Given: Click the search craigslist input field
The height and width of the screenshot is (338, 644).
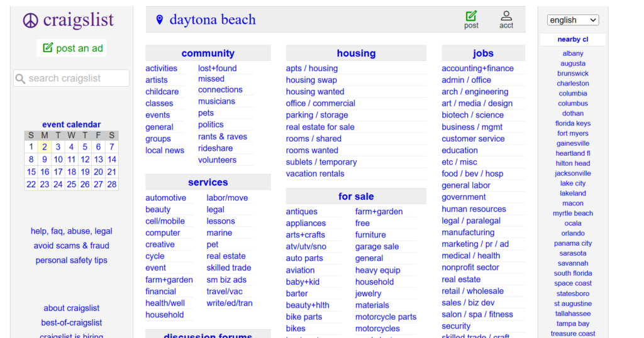Looking at the screenshot, I should tap(72, 78).
